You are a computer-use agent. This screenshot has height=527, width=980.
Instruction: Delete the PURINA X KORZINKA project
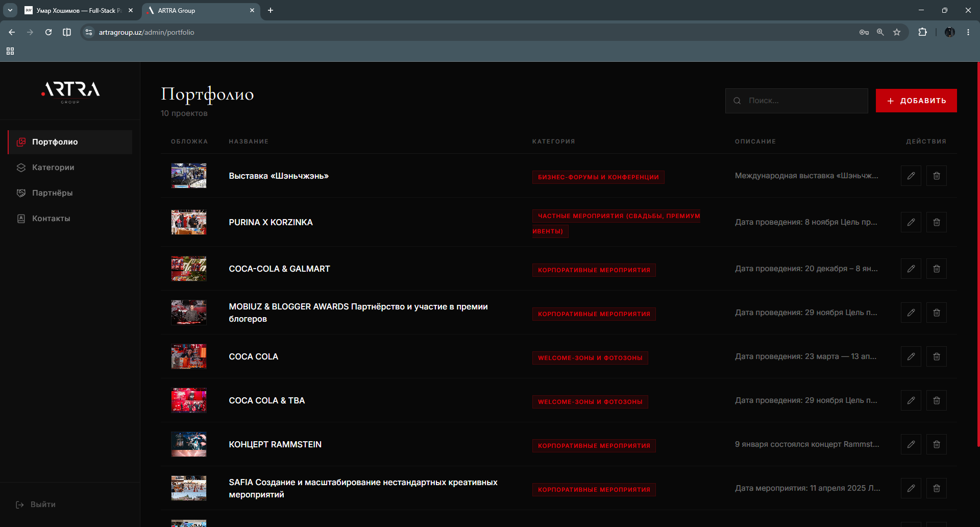(937, 222)
